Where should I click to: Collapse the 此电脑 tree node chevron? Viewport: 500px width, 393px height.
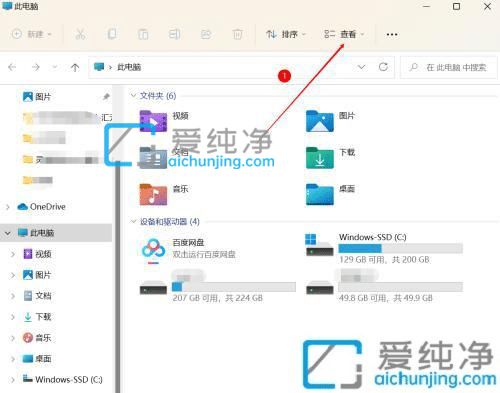(x=8, y=233)
